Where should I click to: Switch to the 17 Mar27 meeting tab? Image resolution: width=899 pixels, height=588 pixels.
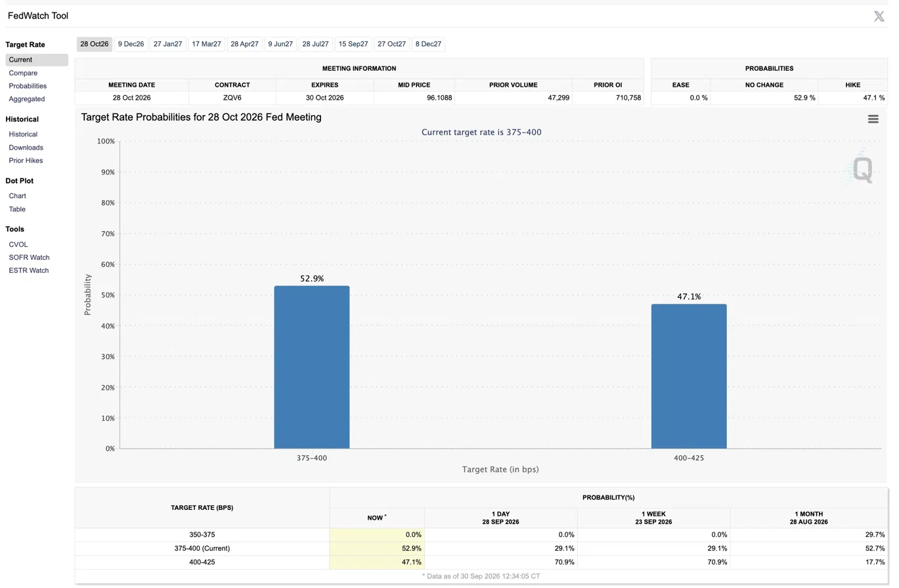(206, 44)
